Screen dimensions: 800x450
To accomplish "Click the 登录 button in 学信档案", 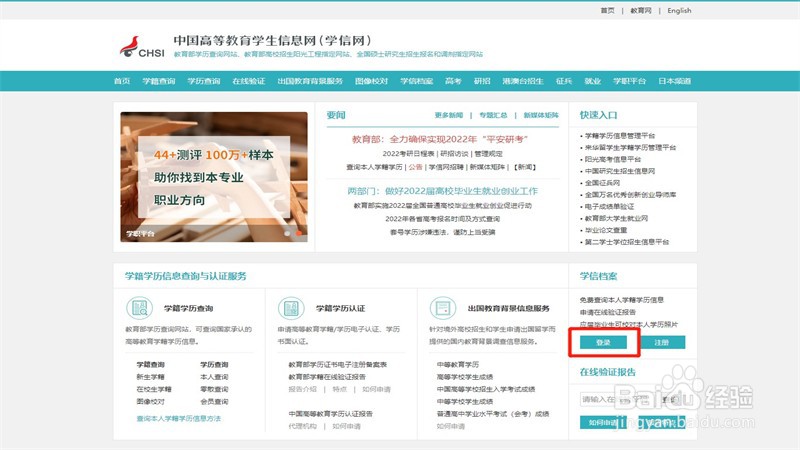I will click(x=603, y=342).
